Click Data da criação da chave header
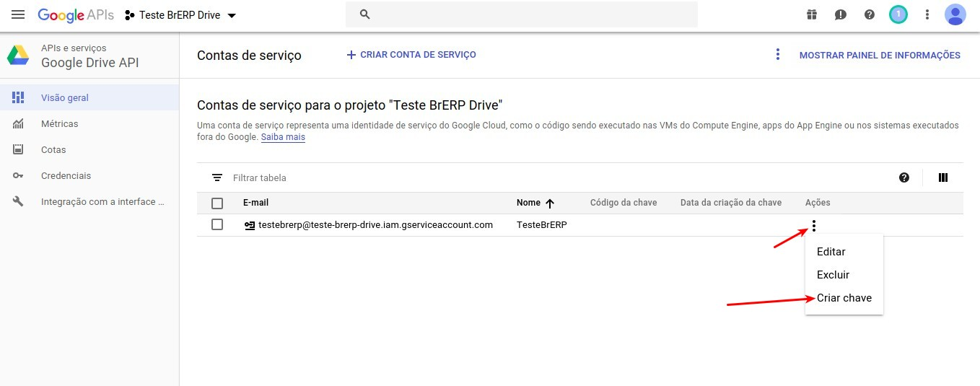 tap(731, 203)
